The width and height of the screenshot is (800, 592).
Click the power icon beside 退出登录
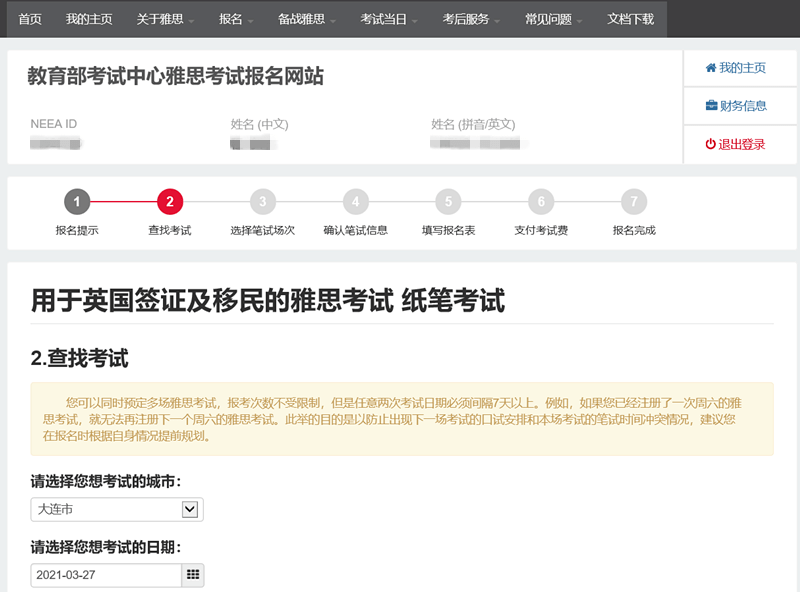pos(710,144)
